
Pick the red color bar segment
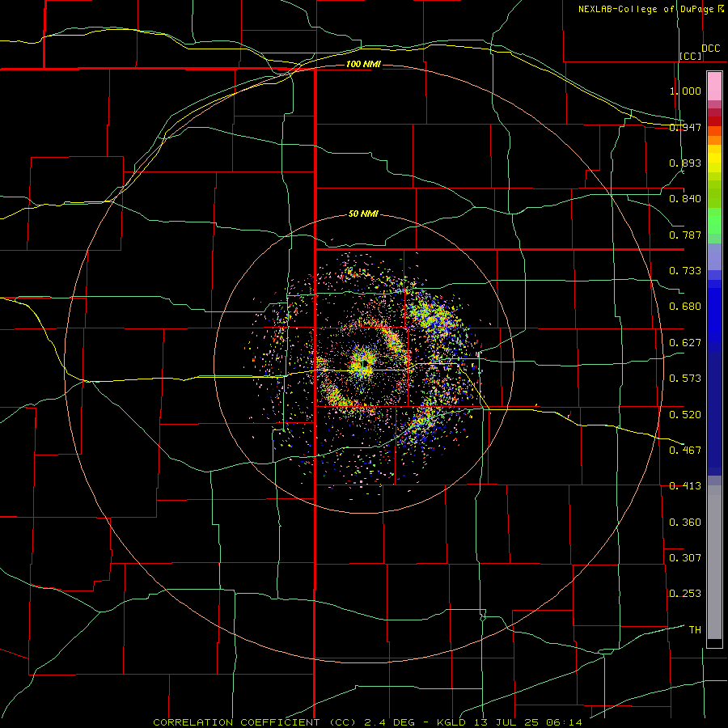714,121
